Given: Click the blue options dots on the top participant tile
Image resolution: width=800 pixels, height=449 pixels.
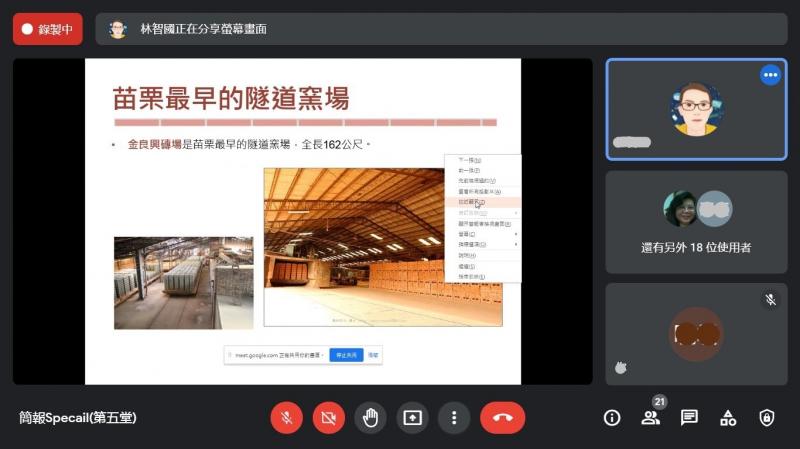Looking at the screenshot, I should pyautogui.click(x=770, y=75).
